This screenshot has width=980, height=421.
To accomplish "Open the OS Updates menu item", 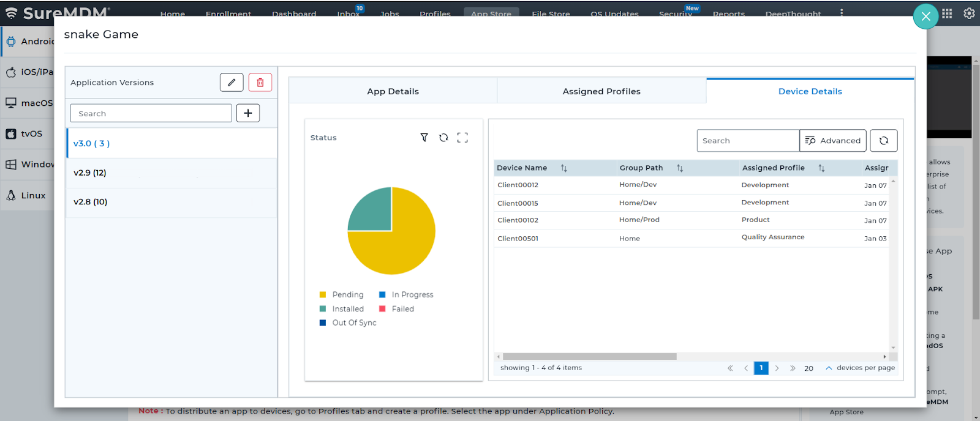I will 614,13.
